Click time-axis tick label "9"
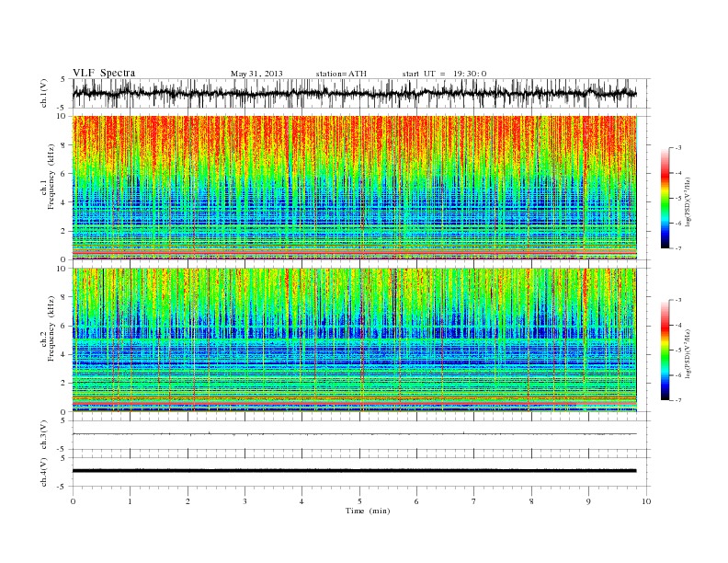This screenshot has height=563, width=728. coord(588,501)
